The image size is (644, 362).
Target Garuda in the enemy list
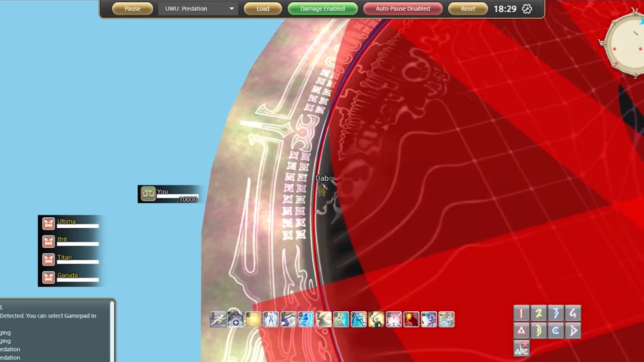point(71,277)
